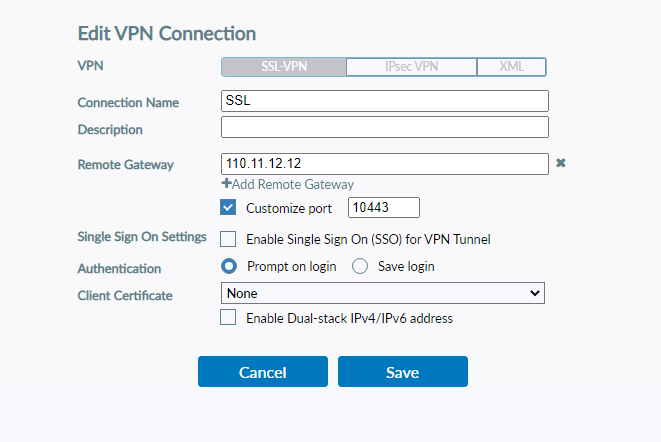Uncheck the Customize port checkbox
661x442 pixels.
[228, 208]
